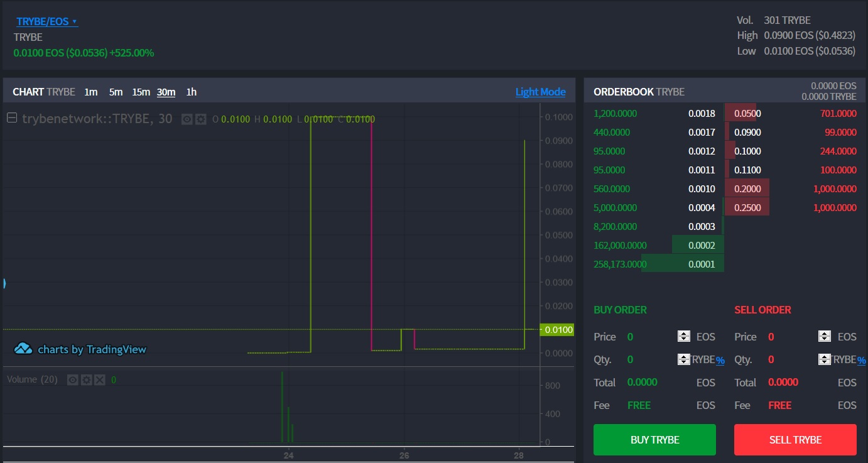
Task: Click the High 0.0900 EOS value
Action: tap(810, 36)
